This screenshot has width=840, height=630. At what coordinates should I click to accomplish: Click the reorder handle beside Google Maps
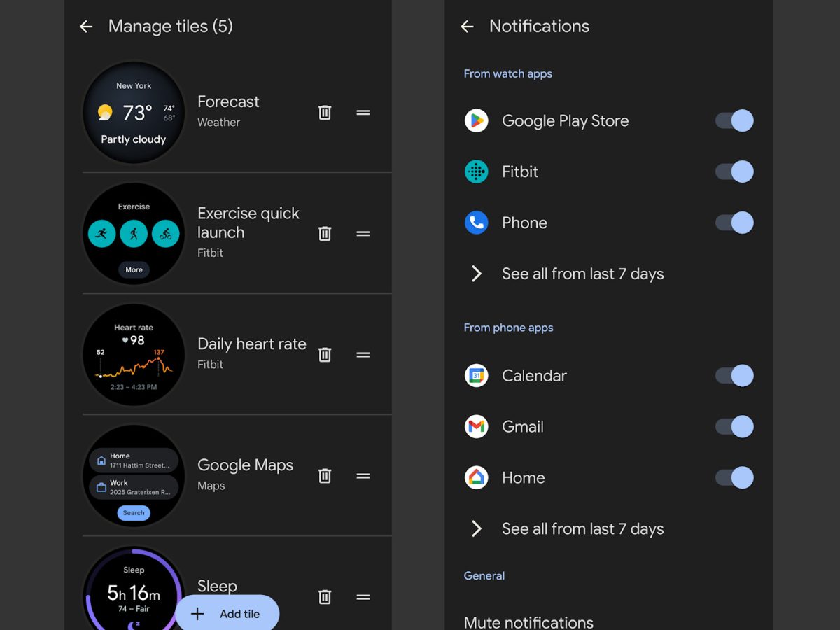tap(363, 476)
